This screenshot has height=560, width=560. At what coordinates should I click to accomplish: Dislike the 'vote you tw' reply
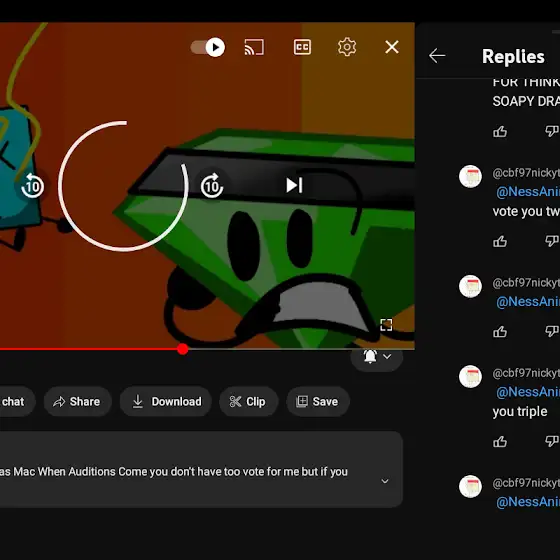552,241
